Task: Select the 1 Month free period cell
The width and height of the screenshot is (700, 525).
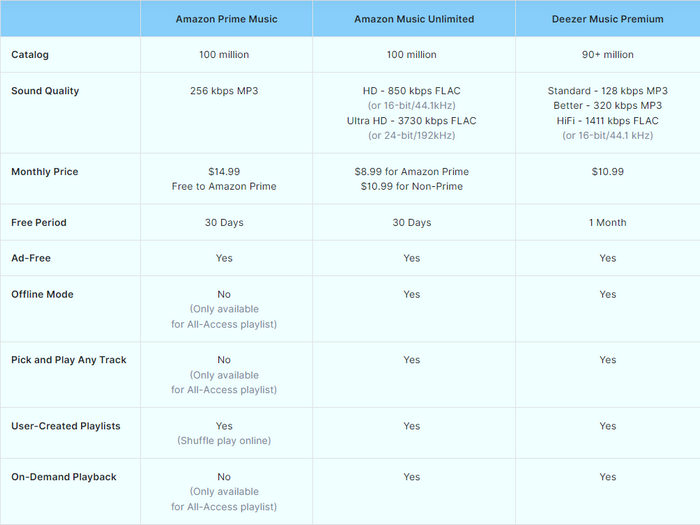Action: 608,222
